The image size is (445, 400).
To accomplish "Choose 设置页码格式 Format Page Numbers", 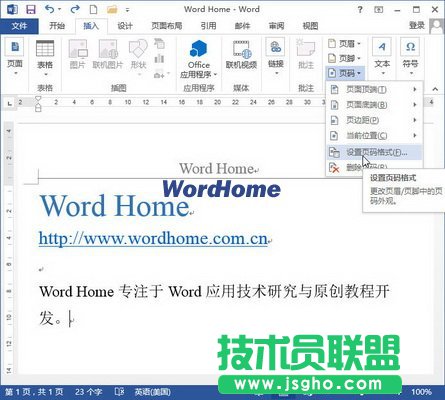I will pyautogui.click(x=374, y=152).
